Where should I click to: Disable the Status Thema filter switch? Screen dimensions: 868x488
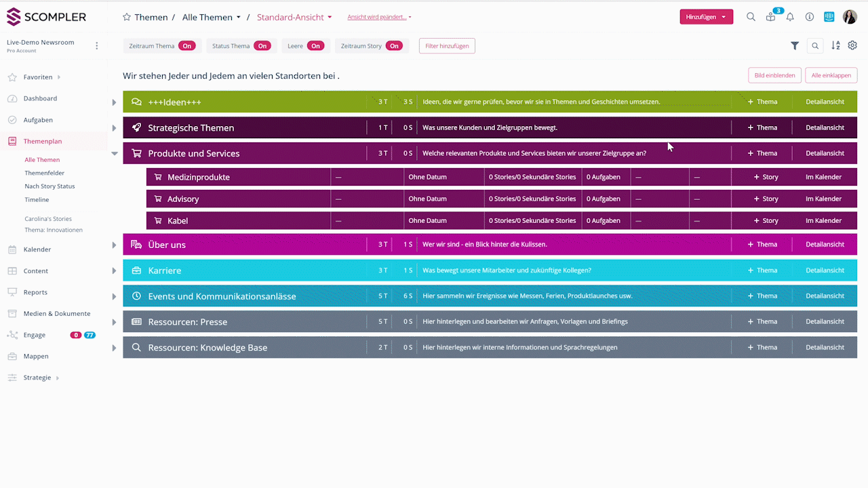(x=262, y=46)
